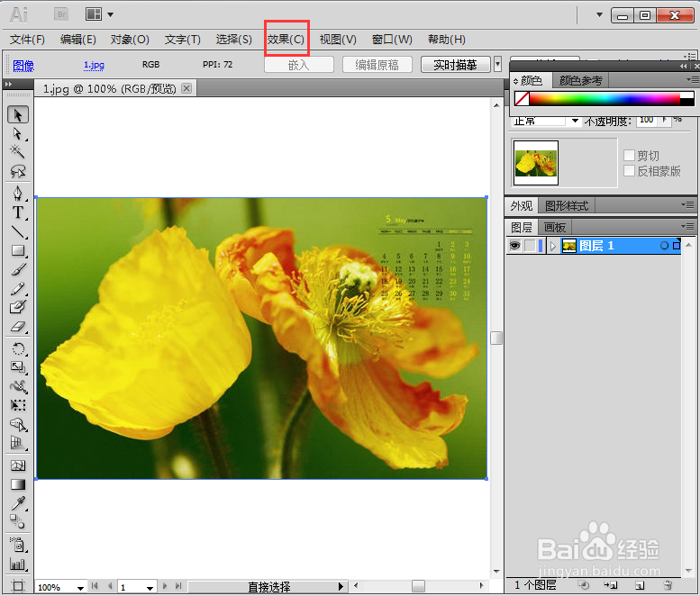This screenshot has height=596, width=700.
Task: Click the create new layer icon
Action: (x=640, y=585)
